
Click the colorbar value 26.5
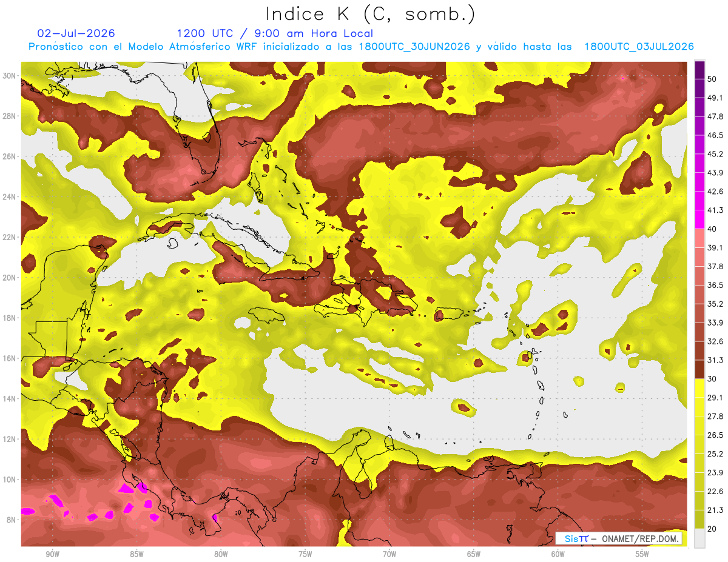715,435
